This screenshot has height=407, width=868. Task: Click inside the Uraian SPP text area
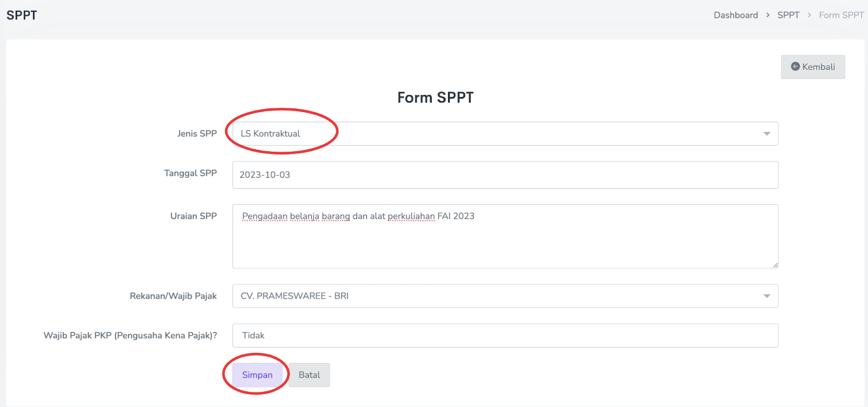(x=505, y=241)
